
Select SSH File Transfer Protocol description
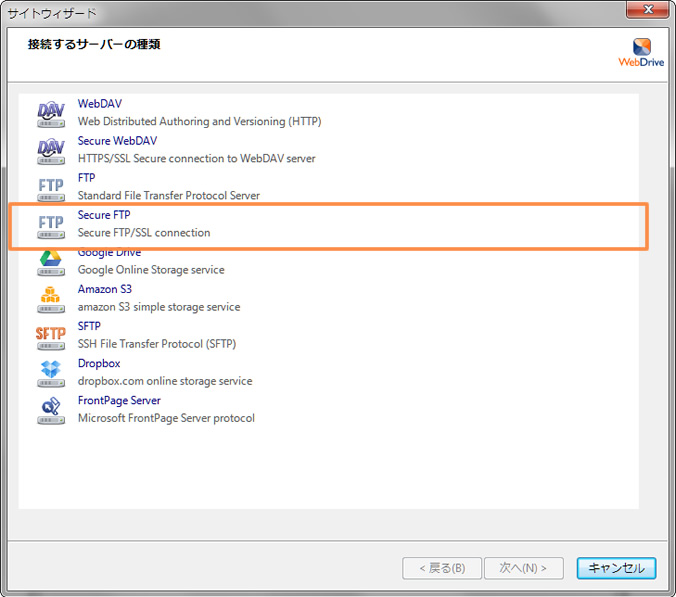[157, 344]
